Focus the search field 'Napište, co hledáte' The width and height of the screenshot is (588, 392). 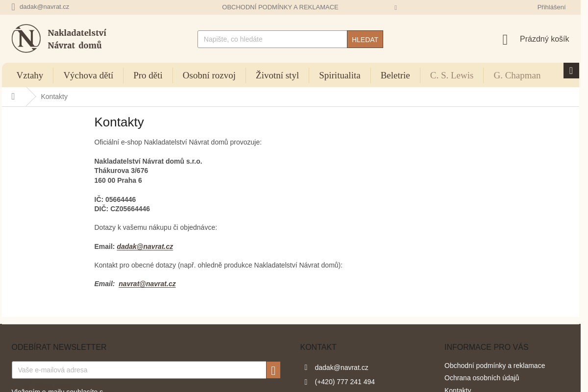[272, 39]
